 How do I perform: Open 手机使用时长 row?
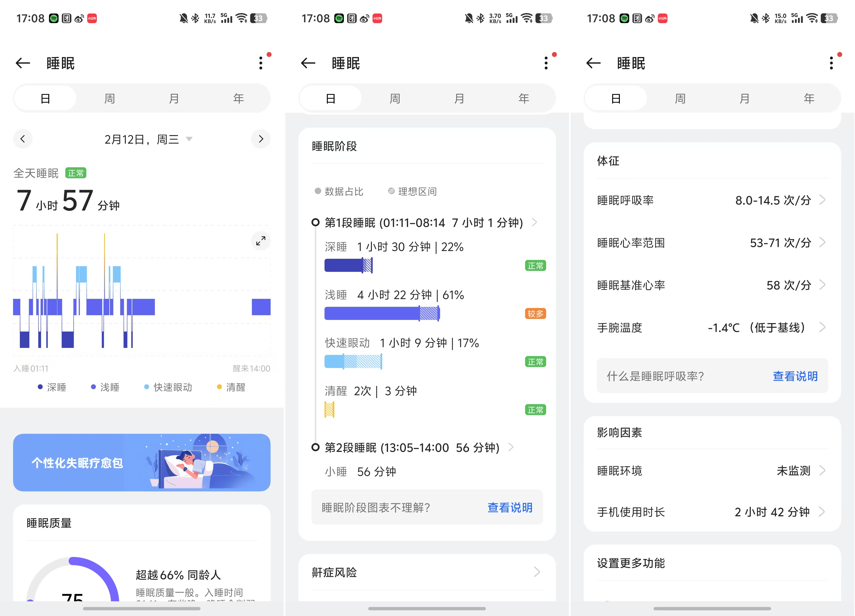[x=712, y=511]
